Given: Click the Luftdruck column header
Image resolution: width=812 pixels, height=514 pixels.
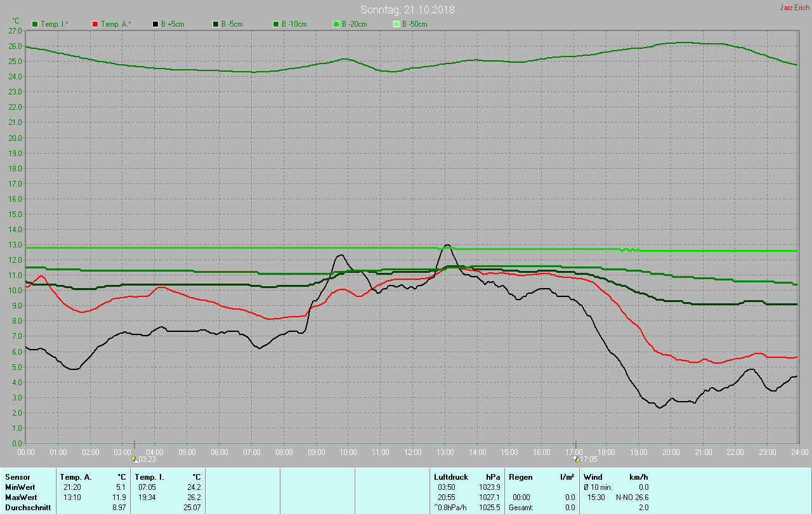Looking at the screenshot, I should pyautogui.click(x=451, y=477).
